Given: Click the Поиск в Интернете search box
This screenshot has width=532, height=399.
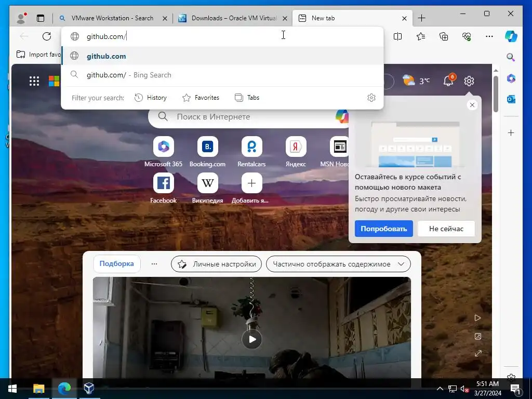Looking at the screenshot, I should 249,117.
